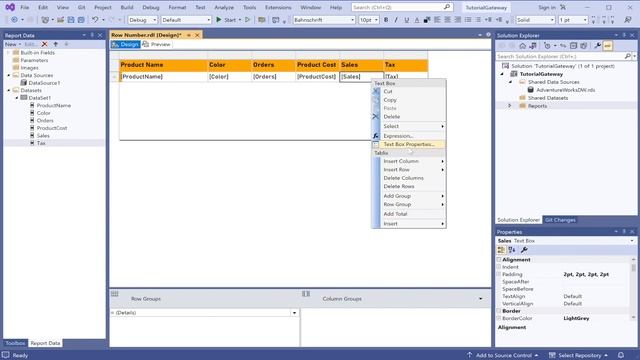
Task: Close the Row Number.rdl design tab
Action: pyautogui.click(x=197, y=36)
